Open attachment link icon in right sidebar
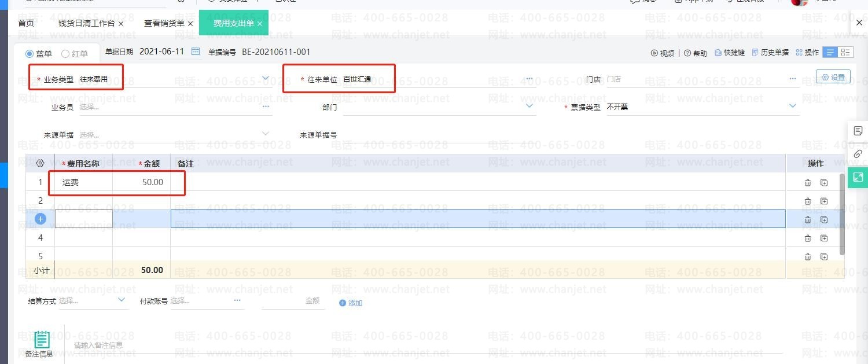 point(858,154)
